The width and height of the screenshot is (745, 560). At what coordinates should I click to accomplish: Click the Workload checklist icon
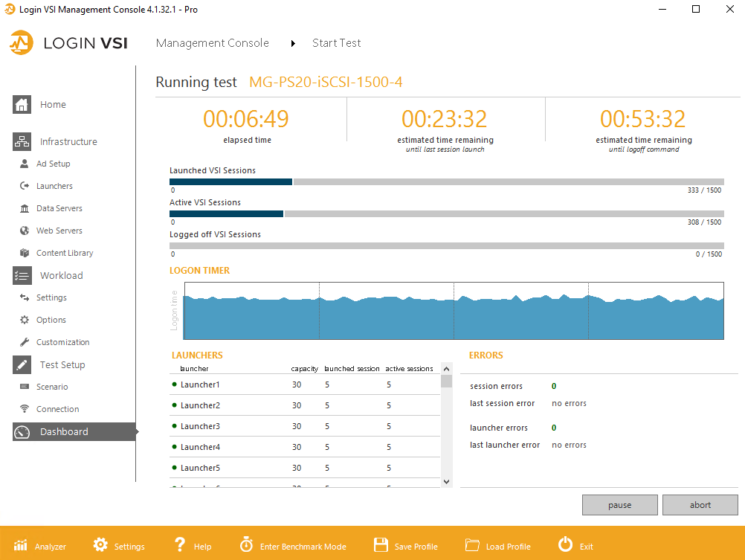[22, 275]
